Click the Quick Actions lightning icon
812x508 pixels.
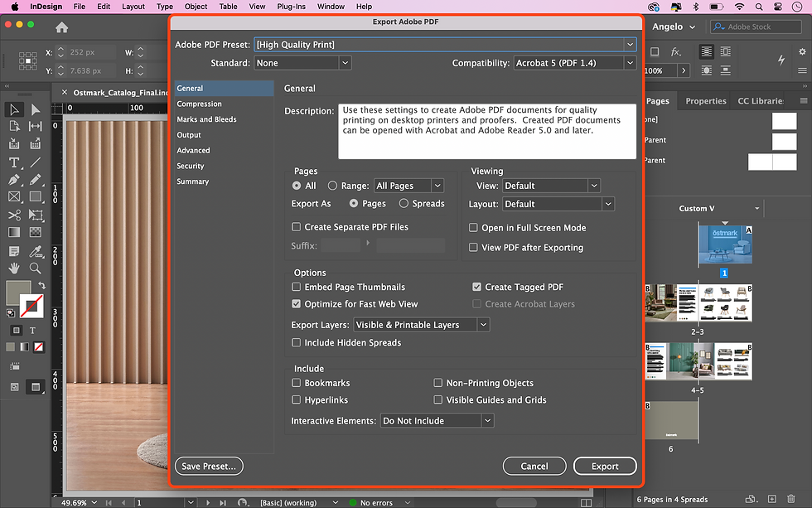[x=781, y=60]
